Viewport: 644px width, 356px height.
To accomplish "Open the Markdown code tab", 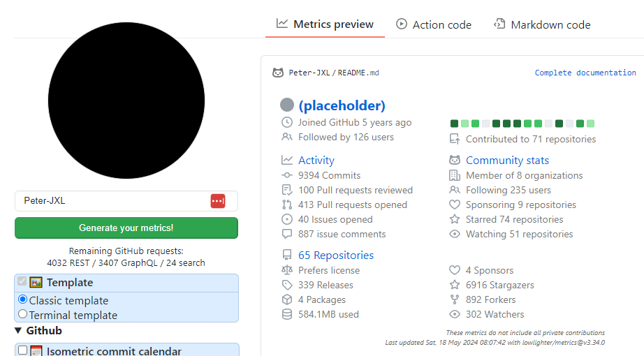I will pyautogui.click(x=542, y=24).
